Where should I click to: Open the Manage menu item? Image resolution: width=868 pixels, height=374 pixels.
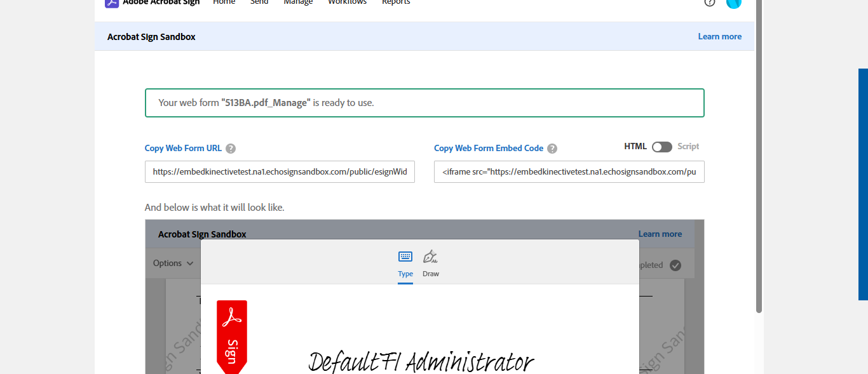click(298, 3)
